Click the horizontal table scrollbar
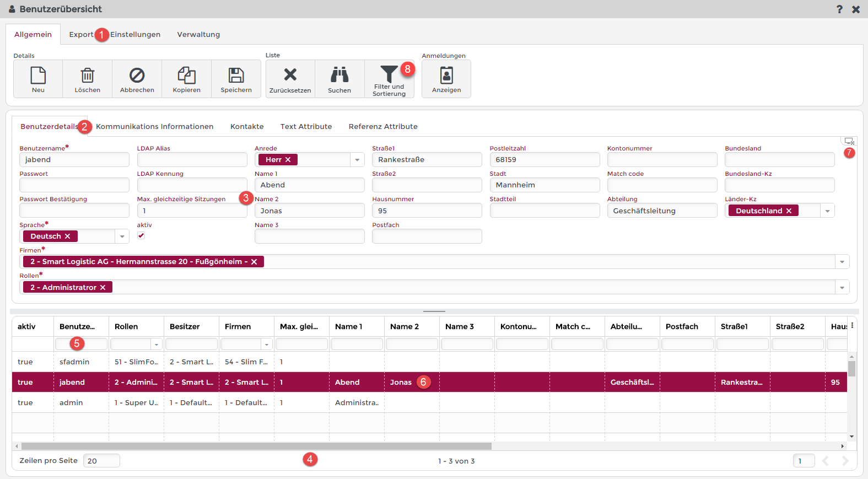The height and width of the screenshot is (479, 868). 256,446
